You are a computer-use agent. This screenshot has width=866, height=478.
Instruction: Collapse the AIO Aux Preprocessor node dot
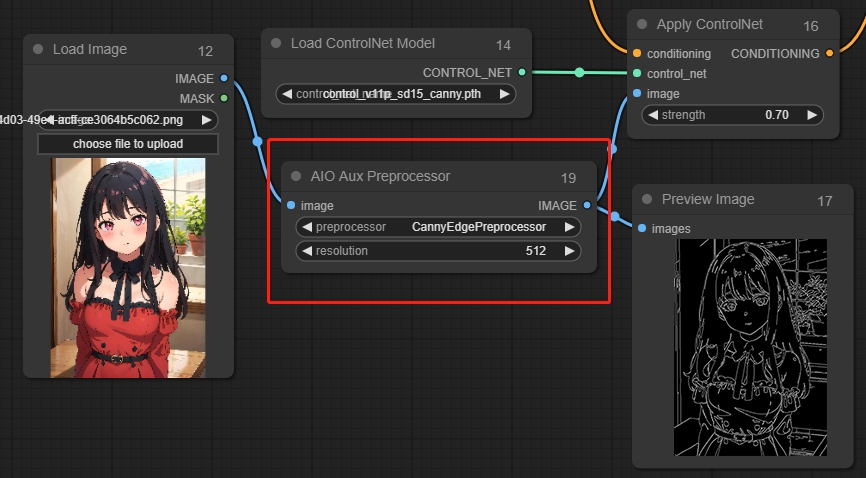tap(296, 176)
